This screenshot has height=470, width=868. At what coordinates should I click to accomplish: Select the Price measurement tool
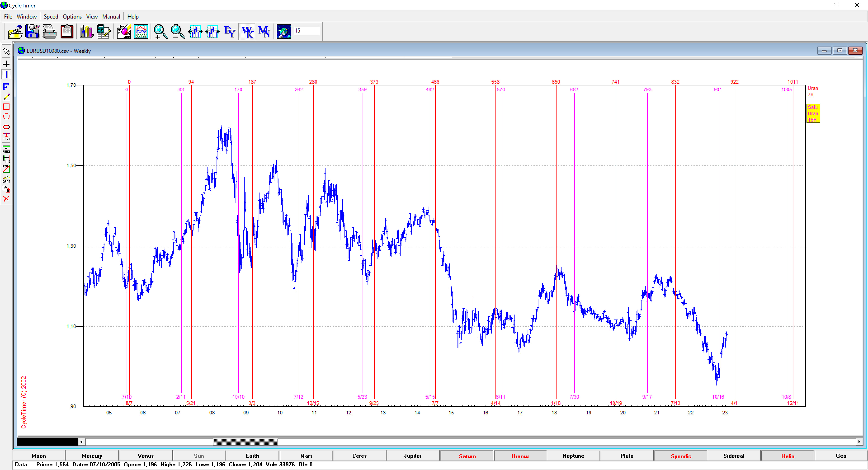6,149
